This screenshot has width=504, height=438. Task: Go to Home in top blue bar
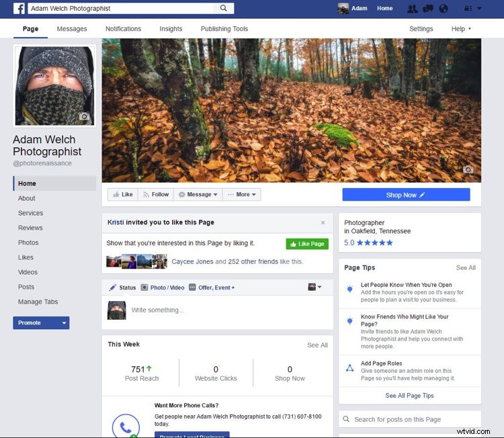click(385, 8)
